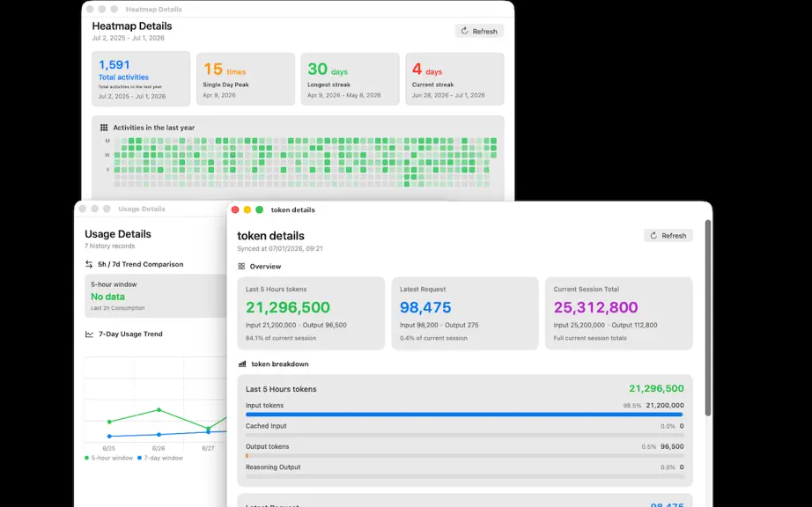This screenshot has height=507, width=812.
Task: Click the Refresh button in Heatmap Details
Action: pyautogui.click(x=479, y=31)
